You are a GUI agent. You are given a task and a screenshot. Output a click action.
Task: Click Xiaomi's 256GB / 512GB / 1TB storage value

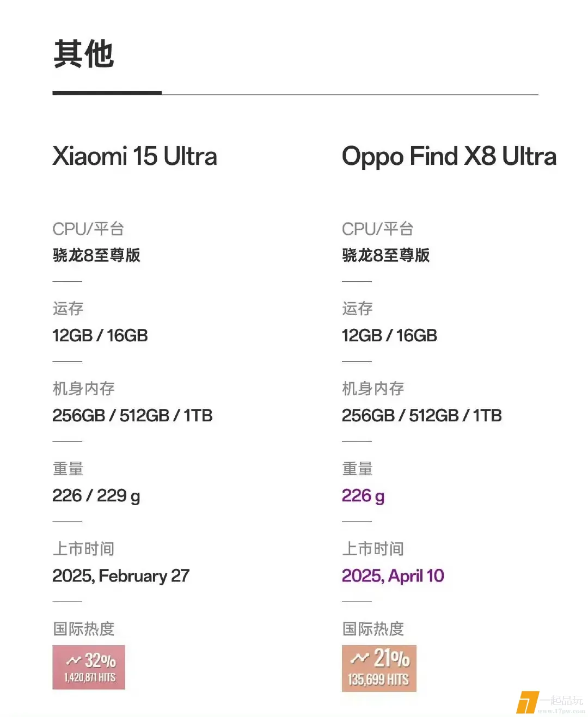tap(132, 415)
